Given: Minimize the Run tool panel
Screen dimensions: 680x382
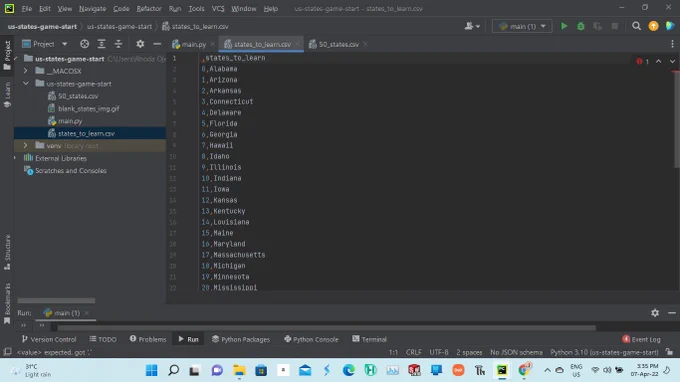Looking at the screenshot, I should (x=672, y=313).
